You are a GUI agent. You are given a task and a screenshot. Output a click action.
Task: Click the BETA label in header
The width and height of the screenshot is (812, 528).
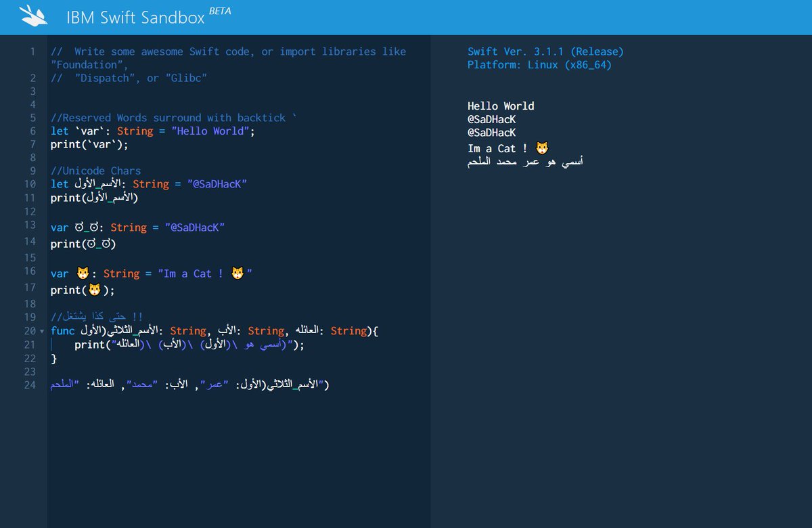(220, 11)
